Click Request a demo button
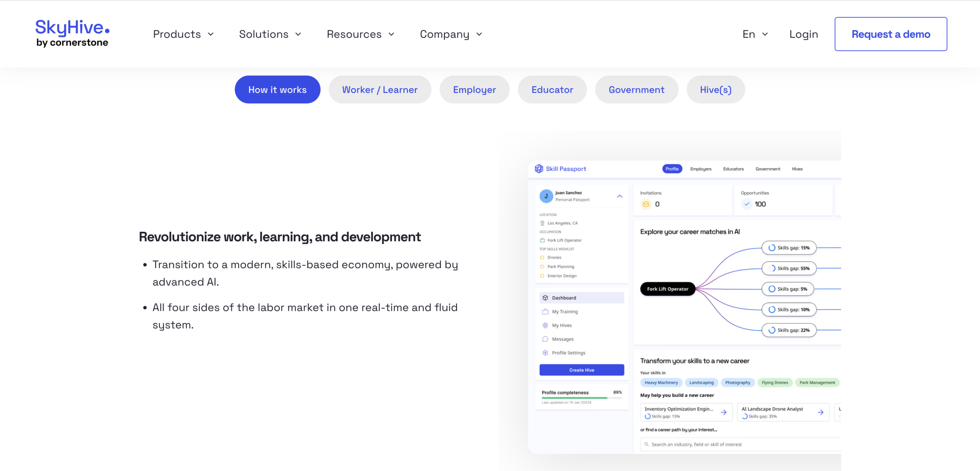 pos(891,34)
